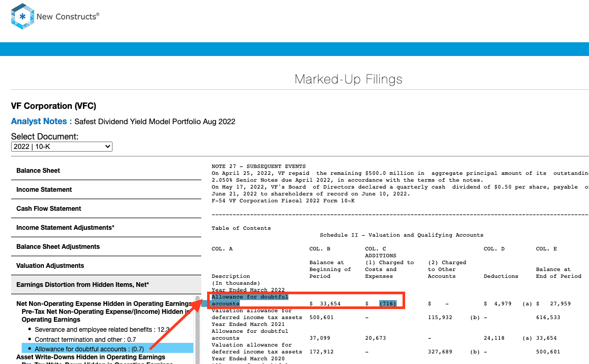Click the Analyst Notes link
The image size is (589, 364).
tap(41, 122)
